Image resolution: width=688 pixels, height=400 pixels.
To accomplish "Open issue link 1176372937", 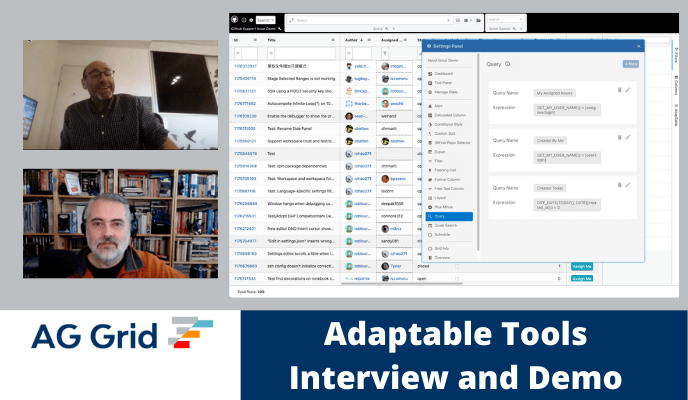I will (x=246, y=64).
